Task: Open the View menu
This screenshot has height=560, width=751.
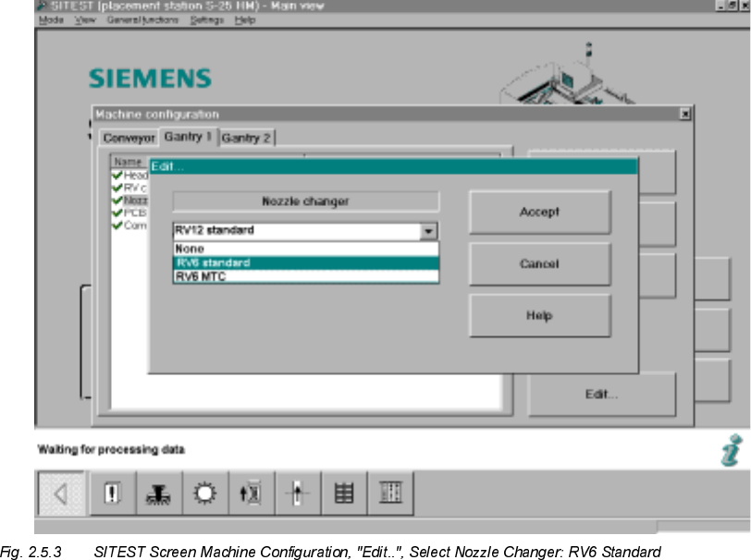Action: [x=85, y=20]
